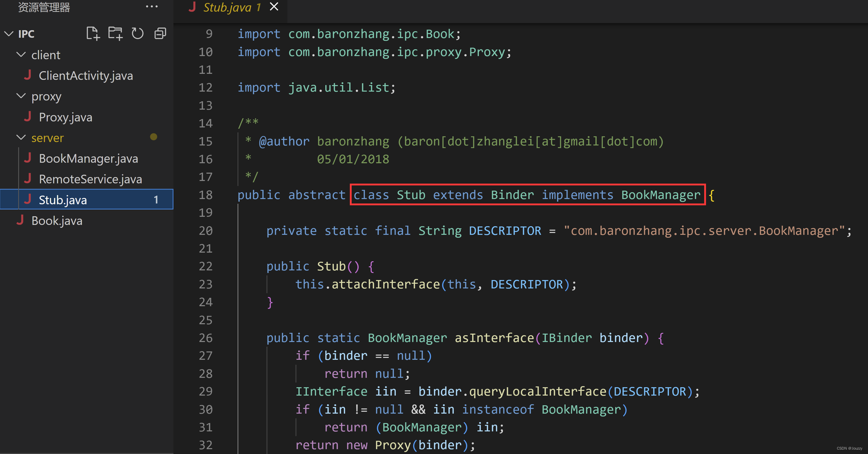Click 'new Proxy(binder)' on line 32
Image resolution: width=868 pixels, height=454 pixels.
(407, 445)
